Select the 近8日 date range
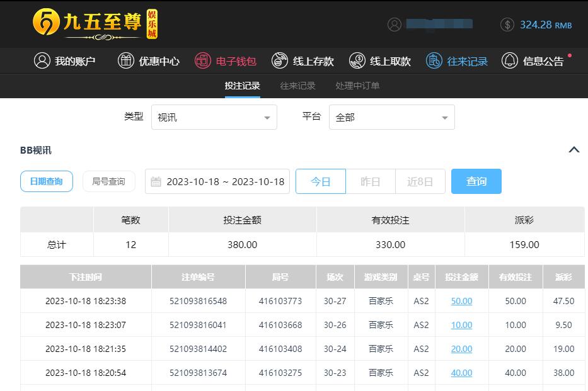 pyautogui.click(x=420, y=181)
